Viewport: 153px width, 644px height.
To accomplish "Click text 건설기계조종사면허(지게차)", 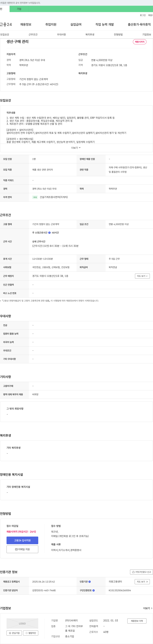I will (54, 197).
